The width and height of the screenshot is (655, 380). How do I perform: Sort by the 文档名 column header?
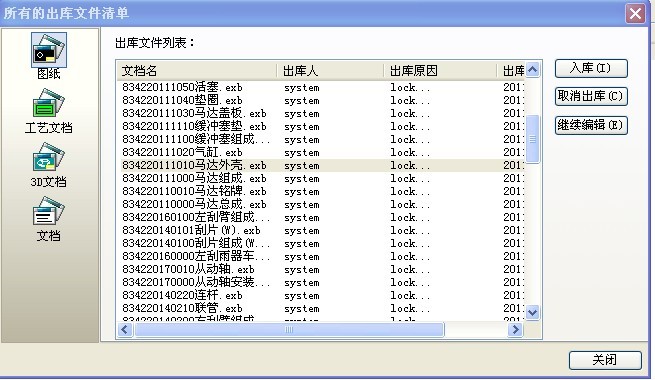tap(196, 71)
